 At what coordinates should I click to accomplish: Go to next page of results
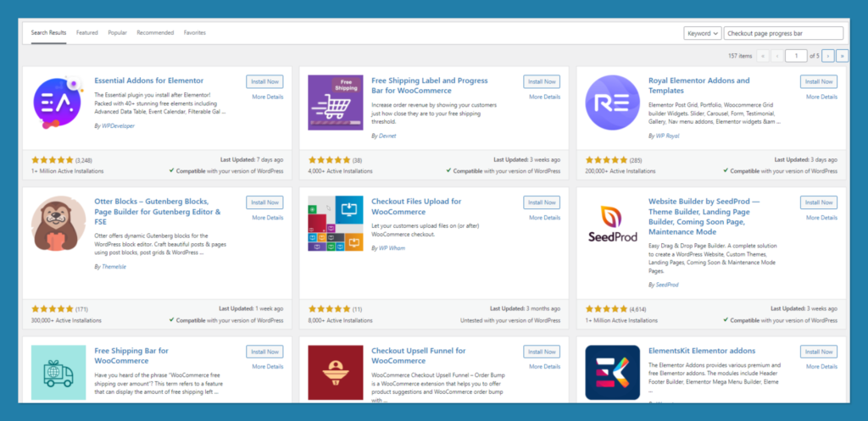[828, 56]
